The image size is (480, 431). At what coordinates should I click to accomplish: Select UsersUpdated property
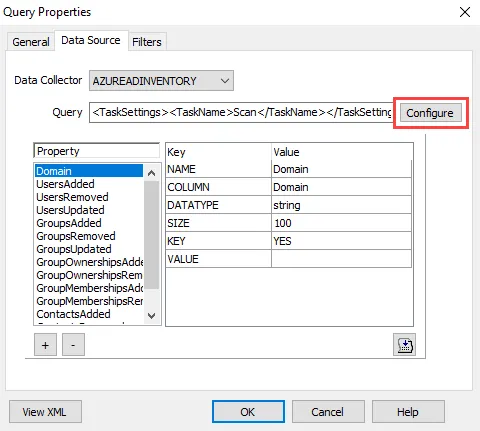coord(89,210)
